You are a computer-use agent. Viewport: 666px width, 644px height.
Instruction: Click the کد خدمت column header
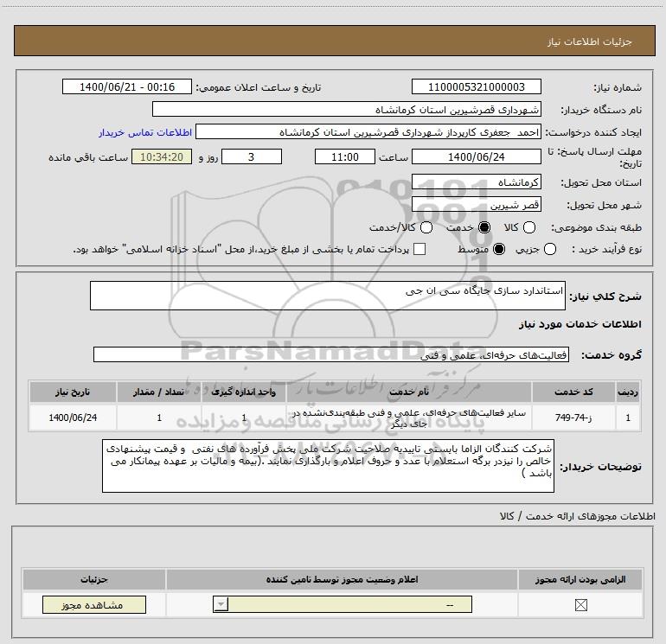(x=573, y=392)
